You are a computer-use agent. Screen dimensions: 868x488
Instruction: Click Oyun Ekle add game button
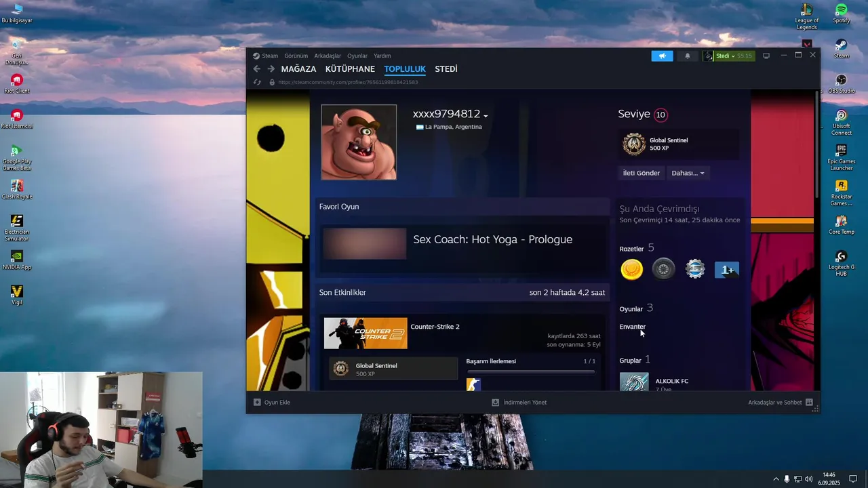(272, 402)
